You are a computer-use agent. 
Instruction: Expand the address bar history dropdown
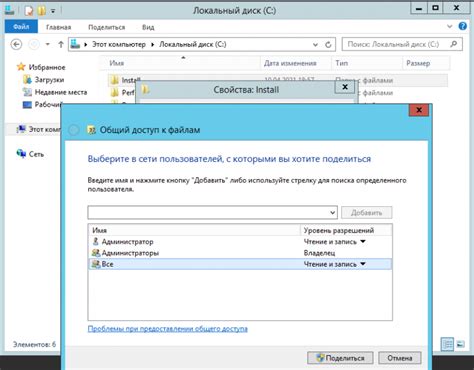click(315, 45)
